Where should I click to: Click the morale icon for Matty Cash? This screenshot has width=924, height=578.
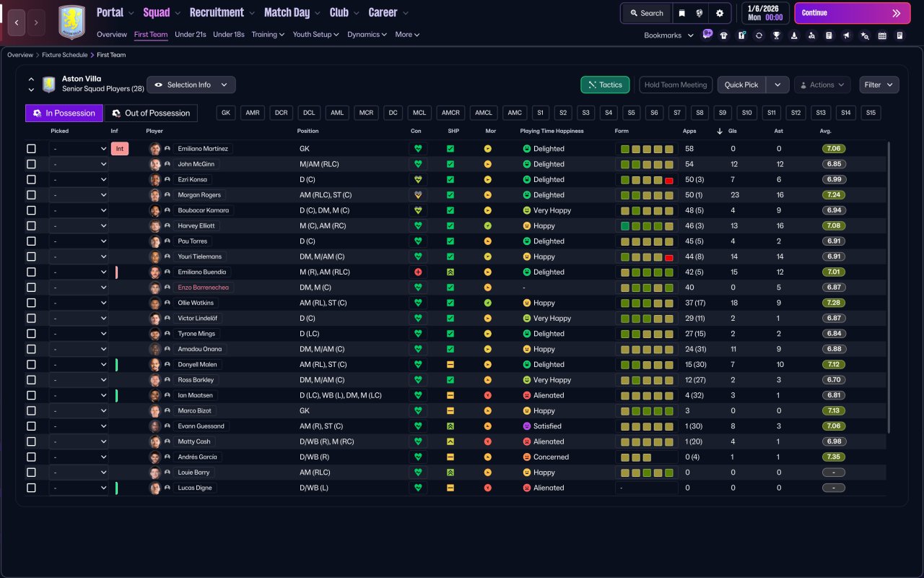[488, 441]
